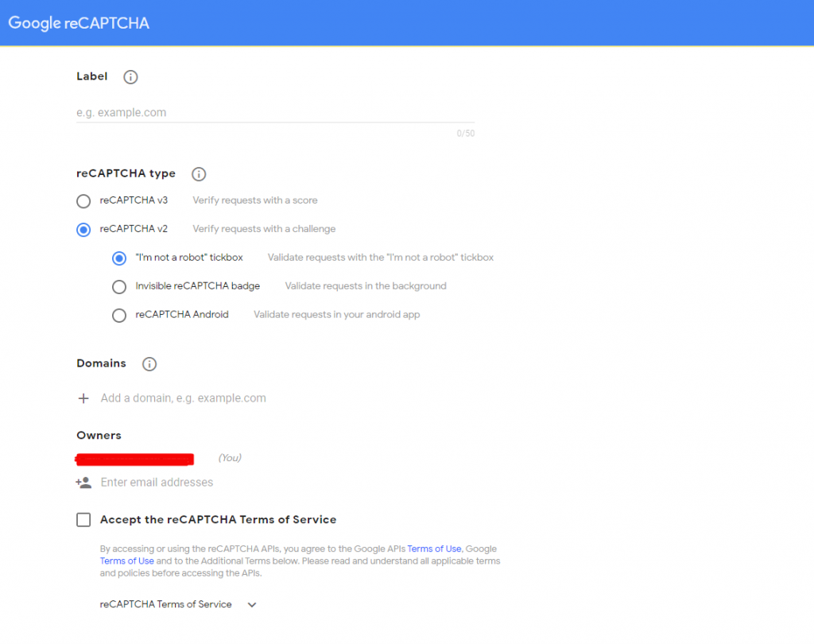Click the "Validate requests in your android app" text
814x644 pixels.
click(336, 315)
